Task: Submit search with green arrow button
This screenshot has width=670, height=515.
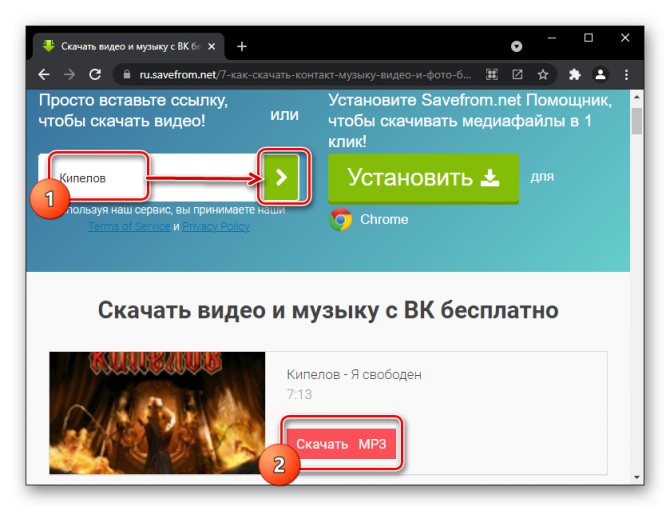Action: coord(281,177)
